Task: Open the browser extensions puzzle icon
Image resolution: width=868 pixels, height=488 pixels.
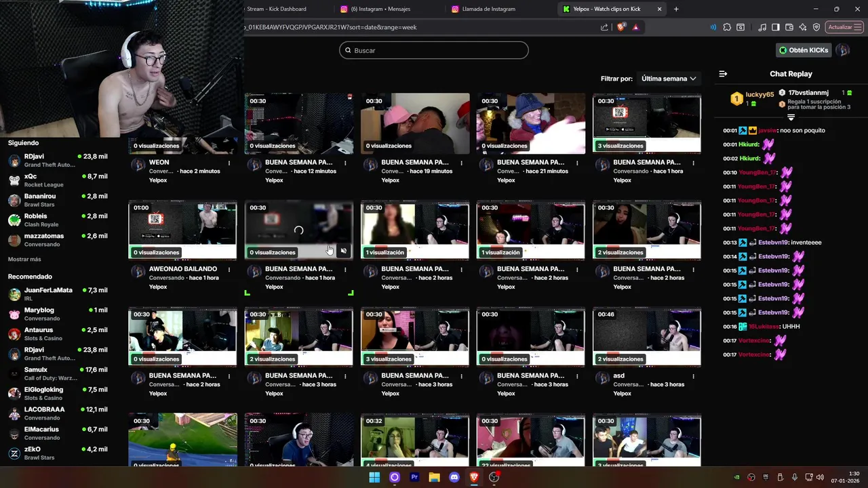Action: pos(727,27)
